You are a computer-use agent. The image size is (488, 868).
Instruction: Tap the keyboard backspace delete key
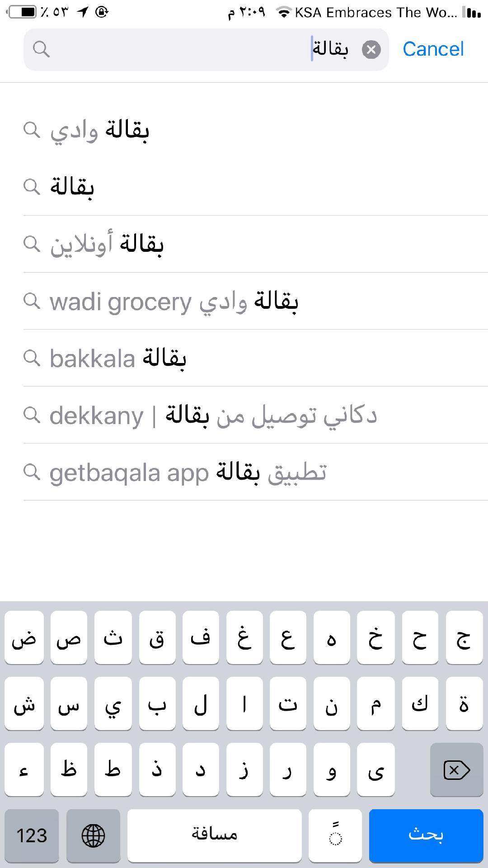[456, 770]
